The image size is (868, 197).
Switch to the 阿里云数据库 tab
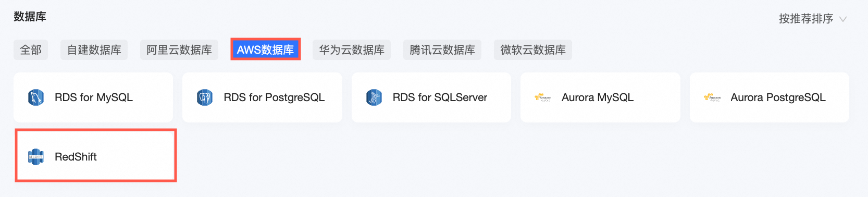point(179,50)
